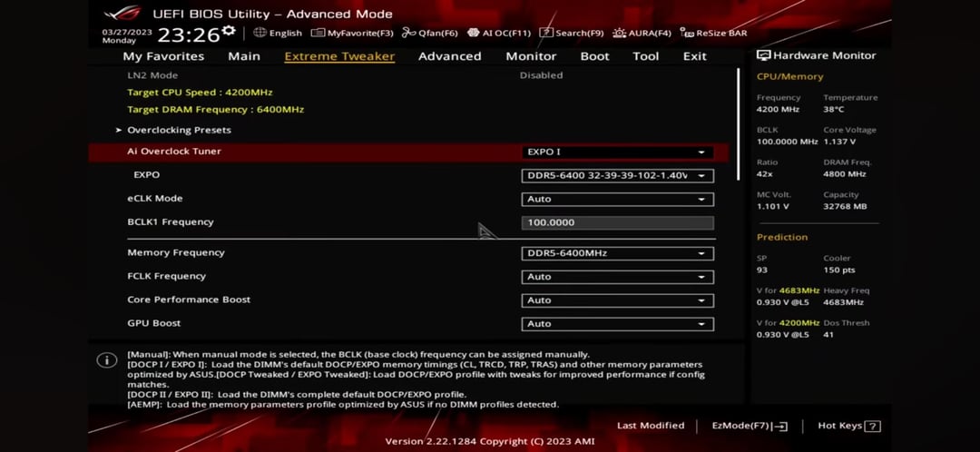
Task: Open the My Favorites tab
Action: coord(163,56)
